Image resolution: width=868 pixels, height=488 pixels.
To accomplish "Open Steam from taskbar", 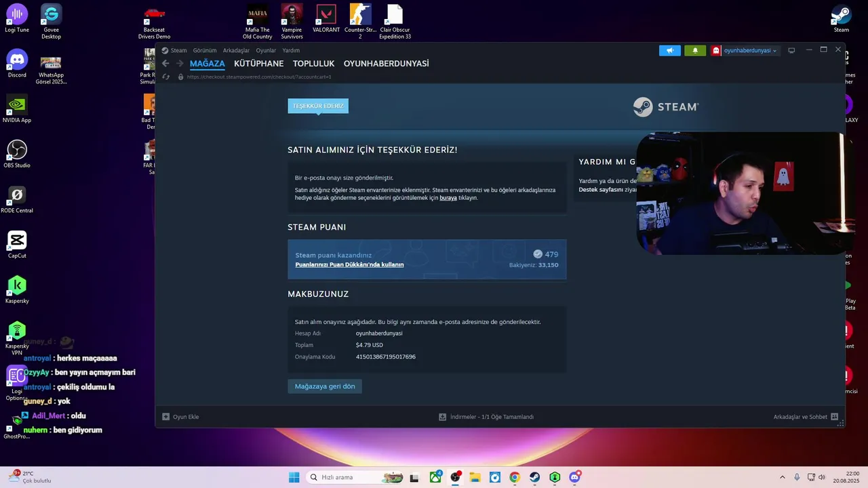I will click(535, 477).
